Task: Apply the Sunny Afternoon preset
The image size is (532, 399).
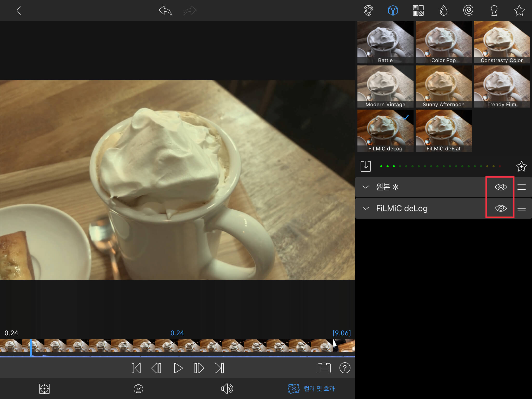Action: pyautogui.click(x=443, y=86)
